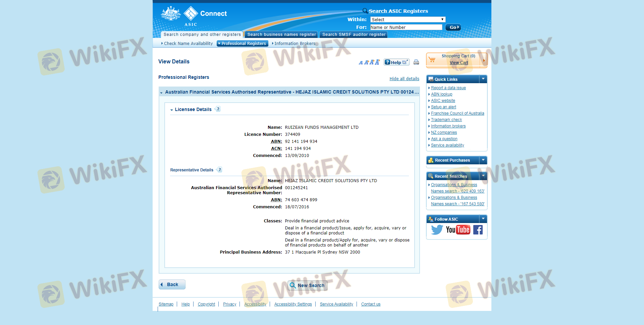Open the Within select dropdown
Image resolution: width=644 pixels, height=325 pixels.
click(408, 19)
